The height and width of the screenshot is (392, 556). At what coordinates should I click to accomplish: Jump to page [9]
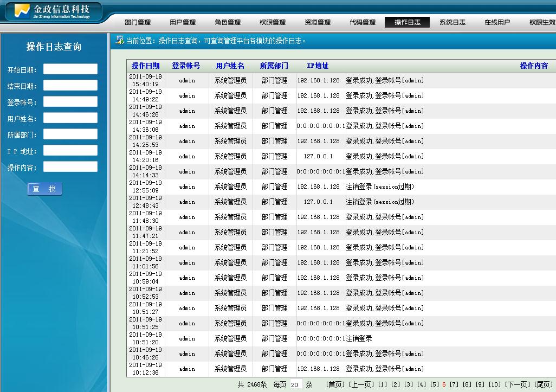[x=480, y=384]
